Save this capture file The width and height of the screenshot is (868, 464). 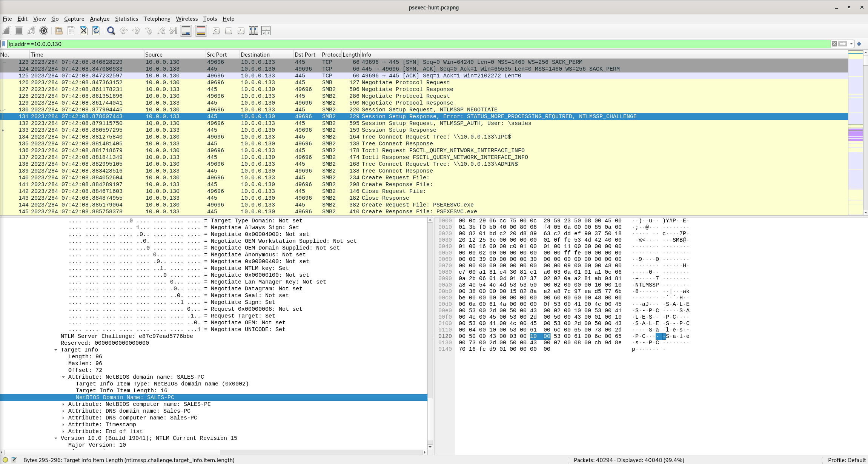click(71, 31)
